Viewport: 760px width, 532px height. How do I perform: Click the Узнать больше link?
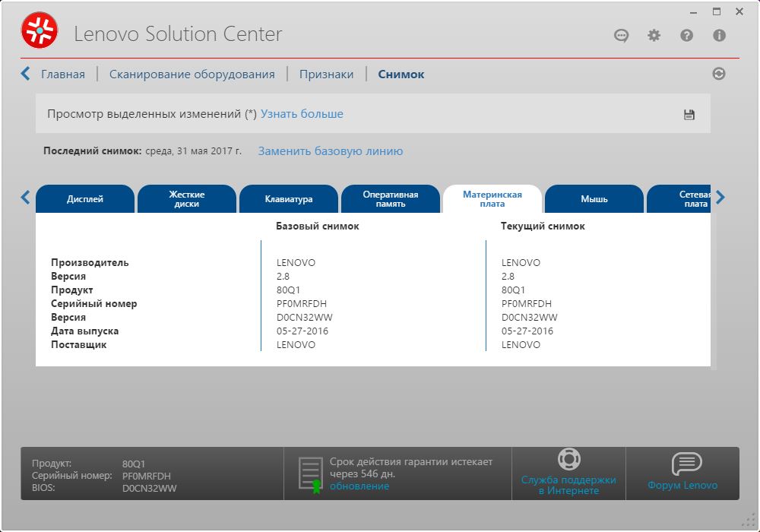tap(302, 114)
